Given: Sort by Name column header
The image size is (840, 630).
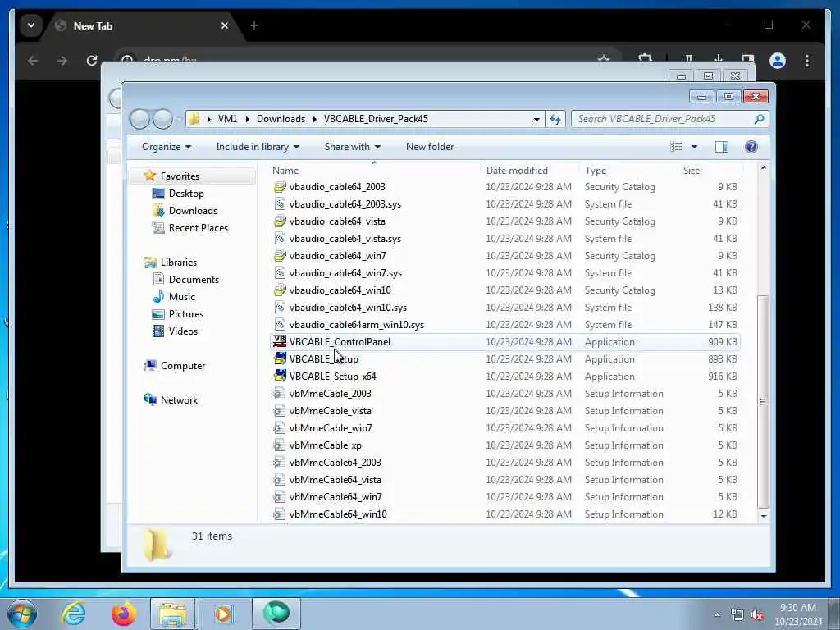Looking at the screenshot, I should click(285, 171).
